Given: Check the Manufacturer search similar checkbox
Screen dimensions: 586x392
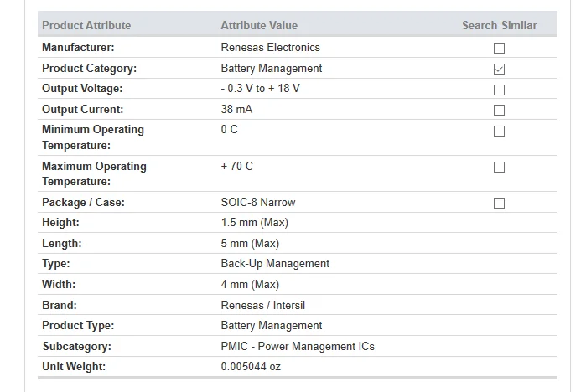Looking at the screenshot, I should [x=499, y=48].
